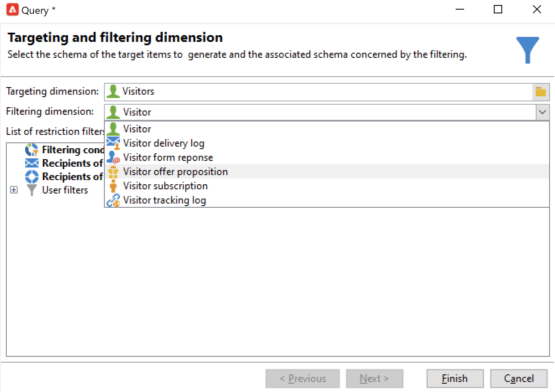Click the grey funnel icon for User filters
555x392 pixels.
click(x=31, y=190)
